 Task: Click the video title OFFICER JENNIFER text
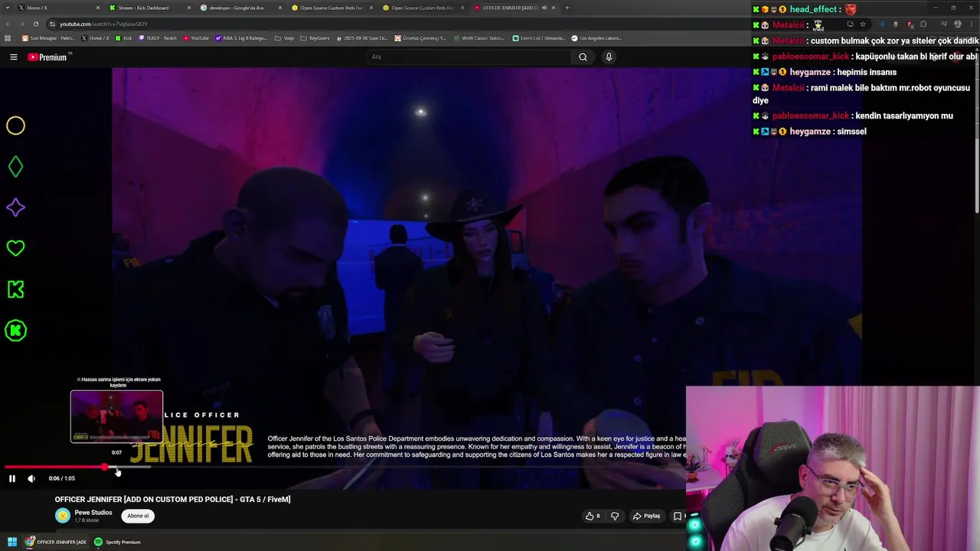click(x=172, y=500)
